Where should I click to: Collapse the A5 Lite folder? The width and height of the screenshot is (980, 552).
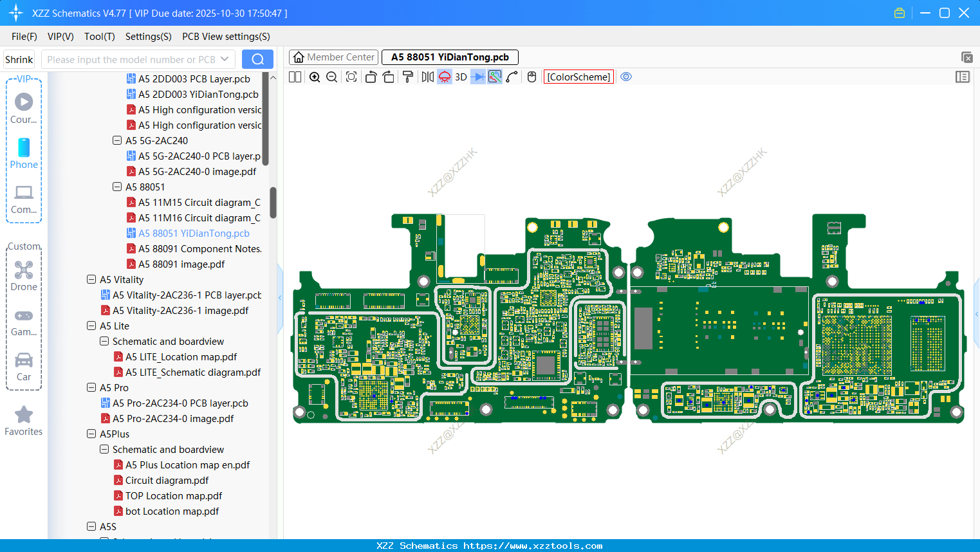coord(91,326)
